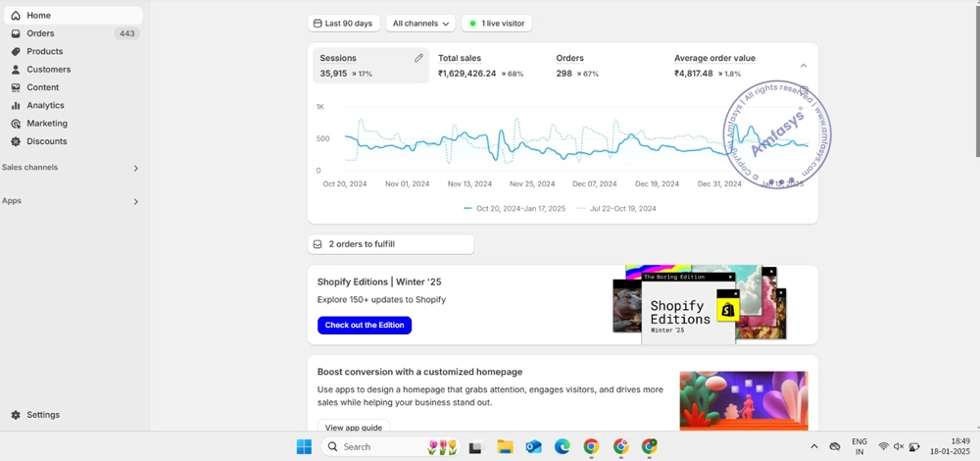Click the pencil edit icon on Sessions
The image size is (980, 461).
tap(418, 58)
